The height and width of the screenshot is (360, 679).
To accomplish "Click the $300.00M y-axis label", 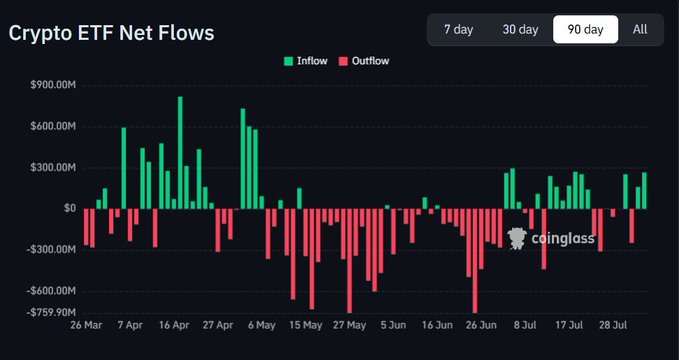I will pos(53,168).
